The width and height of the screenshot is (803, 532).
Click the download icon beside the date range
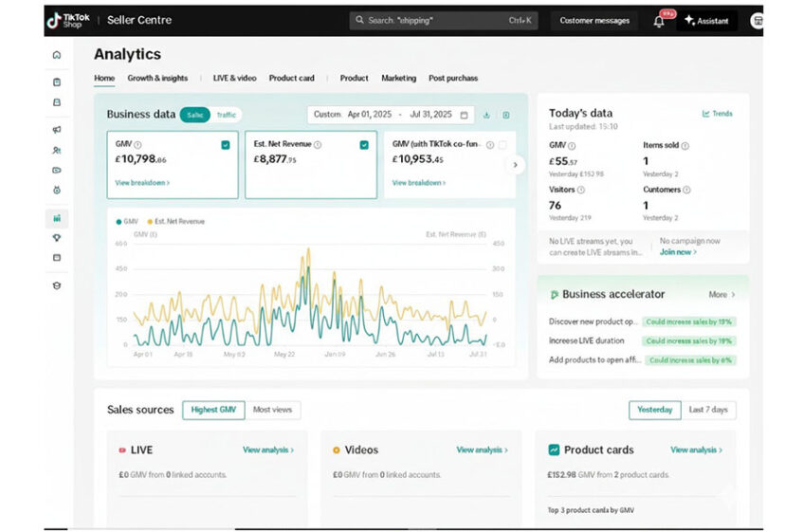pos(487,115)
